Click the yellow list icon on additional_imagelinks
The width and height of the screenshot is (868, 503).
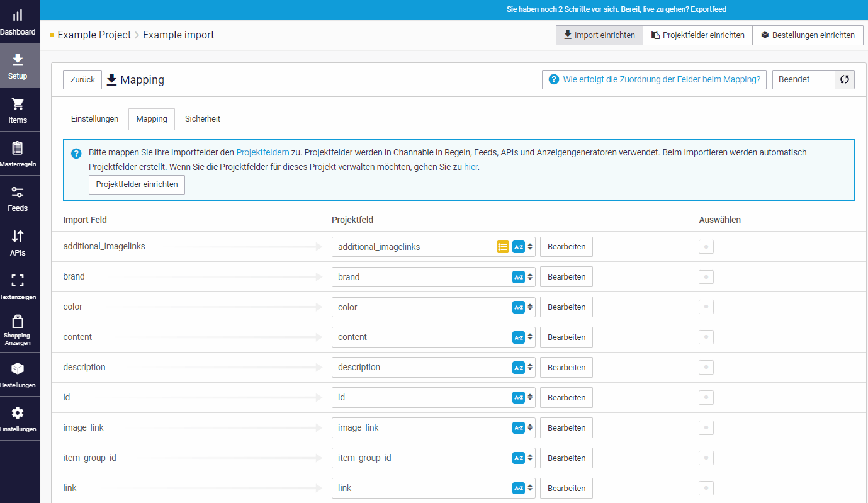pyautogui.click(x=502, y=246)
